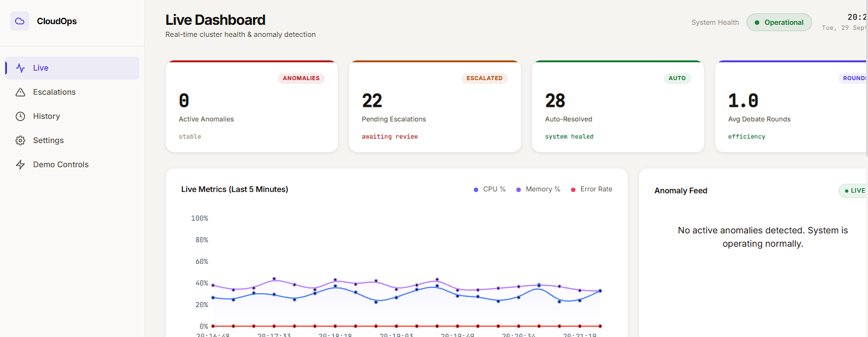
Task: Click the 100% y-axis label
Action: click(x=200, y=218)
